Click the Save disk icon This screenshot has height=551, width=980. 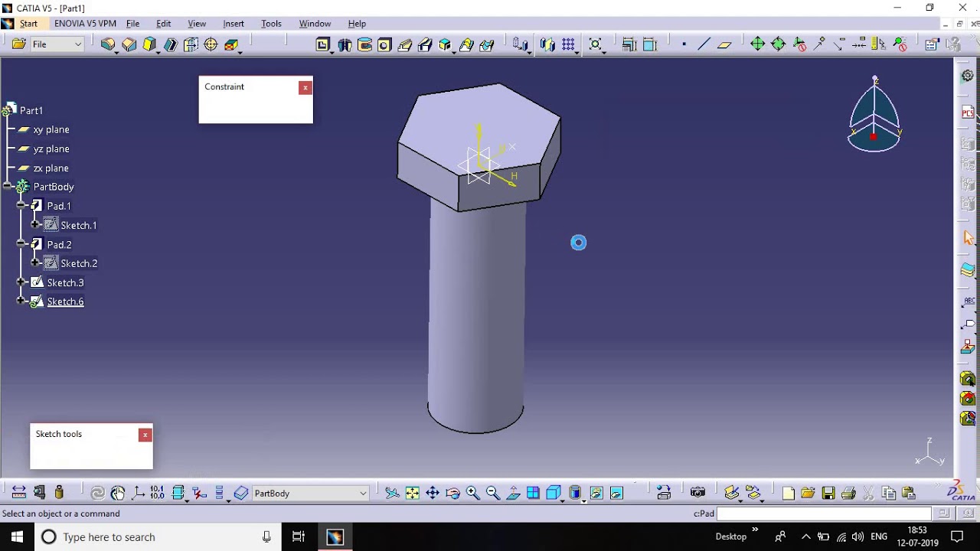tap(828, 493)
